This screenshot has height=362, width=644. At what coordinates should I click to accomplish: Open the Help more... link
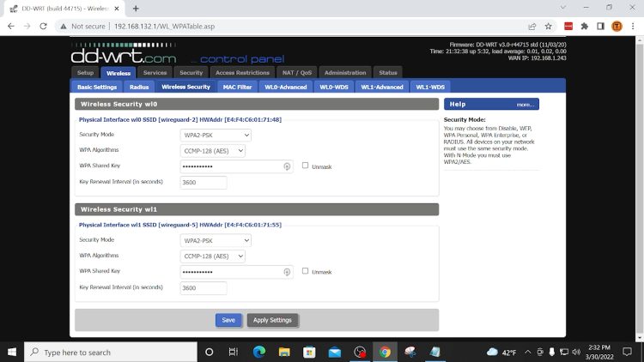coord(526,105)
